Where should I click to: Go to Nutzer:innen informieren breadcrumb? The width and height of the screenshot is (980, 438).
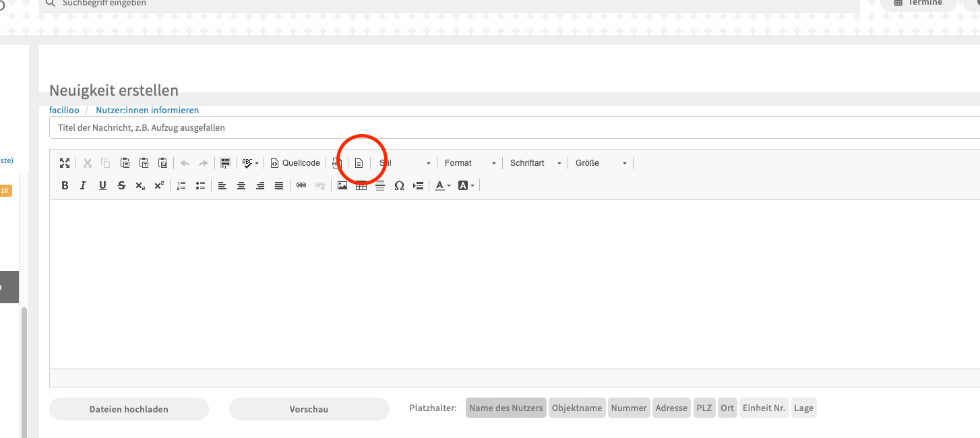(x=147, y=110)
